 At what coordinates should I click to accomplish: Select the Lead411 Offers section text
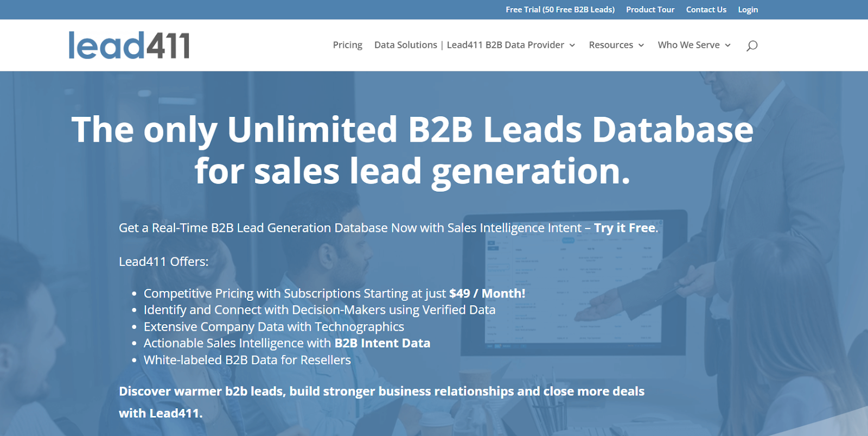click(163, 261)
